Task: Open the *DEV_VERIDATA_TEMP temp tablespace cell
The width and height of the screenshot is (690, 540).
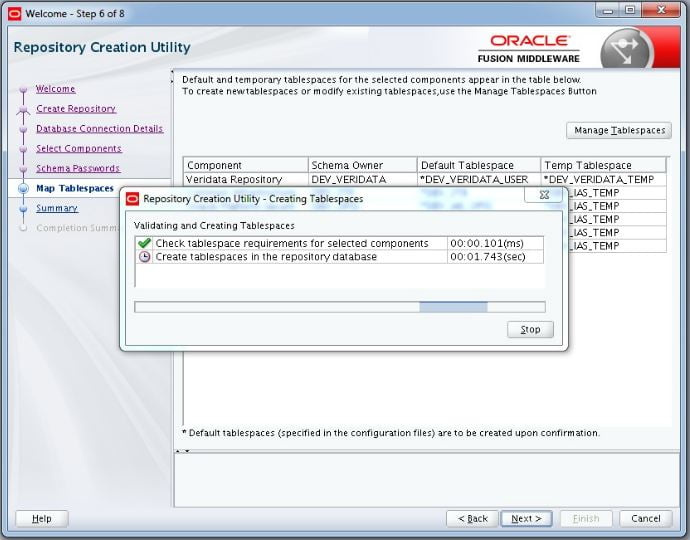Action: click(x=603, y=180)
